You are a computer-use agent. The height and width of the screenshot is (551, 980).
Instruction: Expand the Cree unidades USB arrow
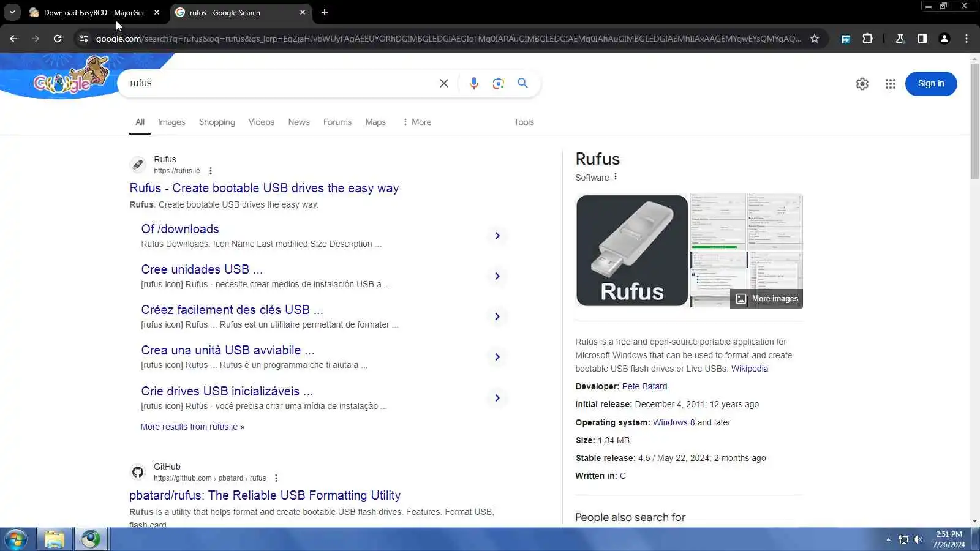[497, 276]
